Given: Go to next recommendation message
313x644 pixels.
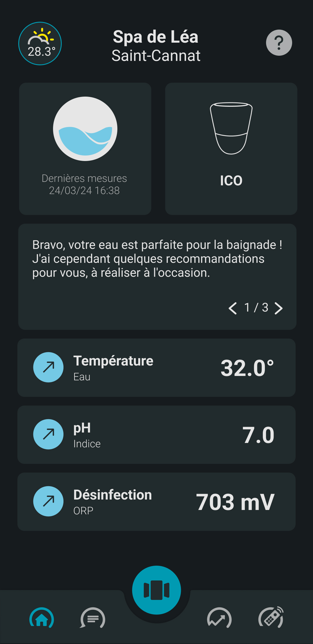Looking at the screenshot, I should pyautogui.click(x=279, y=308).
